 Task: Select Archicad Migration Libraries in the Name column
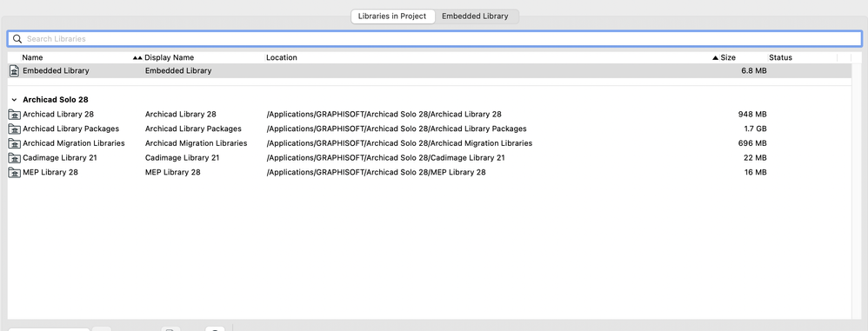pos(74,143)
